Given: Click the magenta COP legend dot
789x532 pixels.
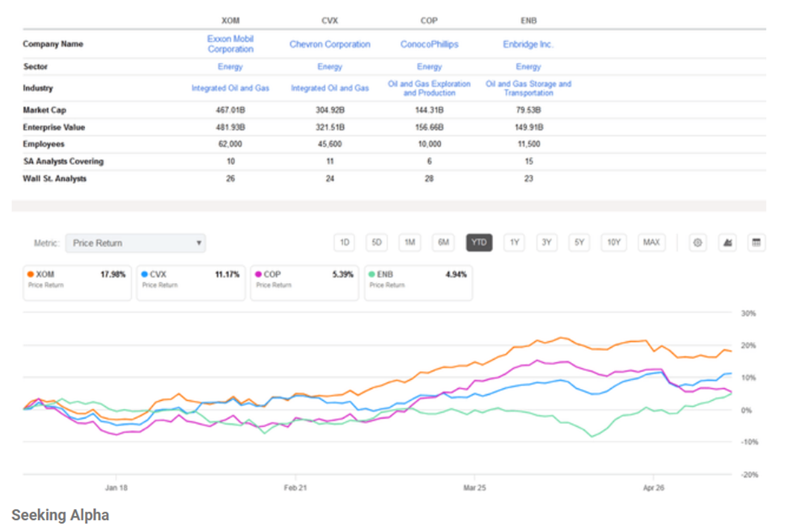Looking at the screenshot, I should 258,275.
